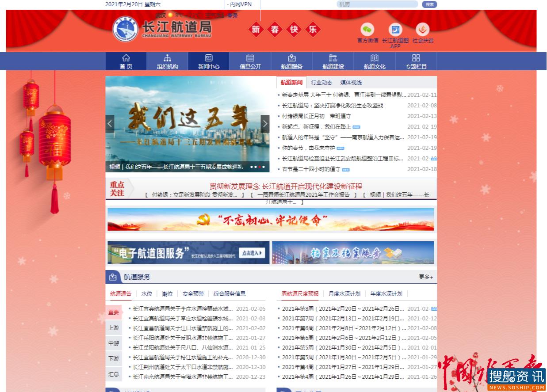Open 新闻中心 news center section
The height and width of the screenshot is (392, 547).
point(209,61)
